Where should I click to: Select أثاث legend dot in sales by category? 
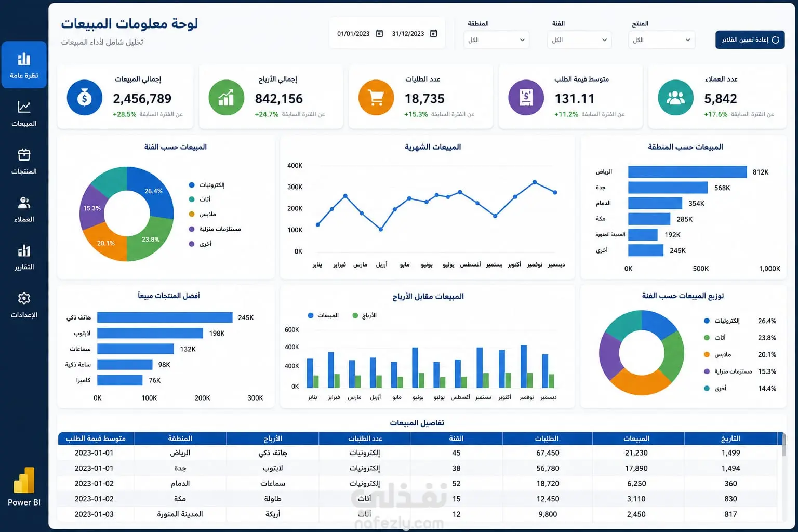click(192, 199)
